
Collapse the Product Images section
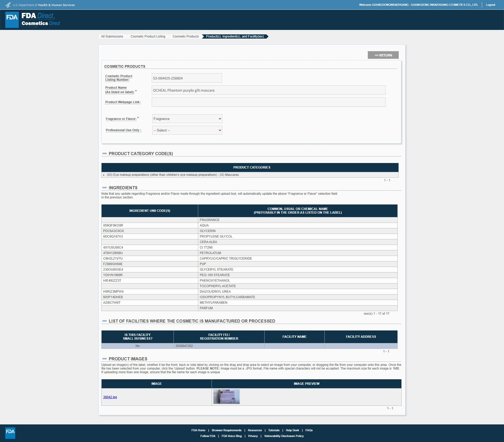point(104,359)
